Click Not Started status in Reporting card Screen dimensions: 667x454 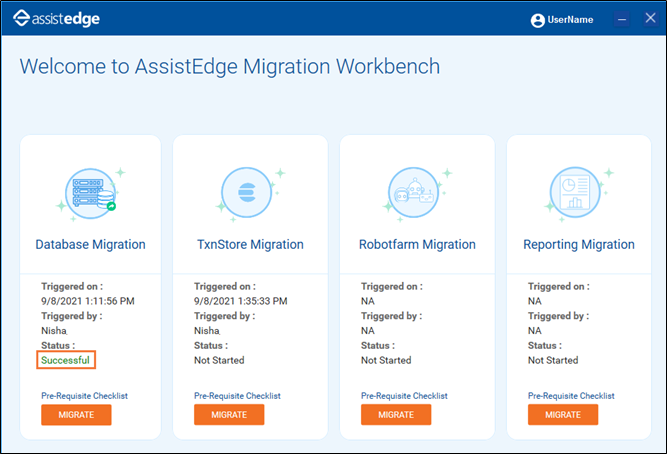(553, 360)
